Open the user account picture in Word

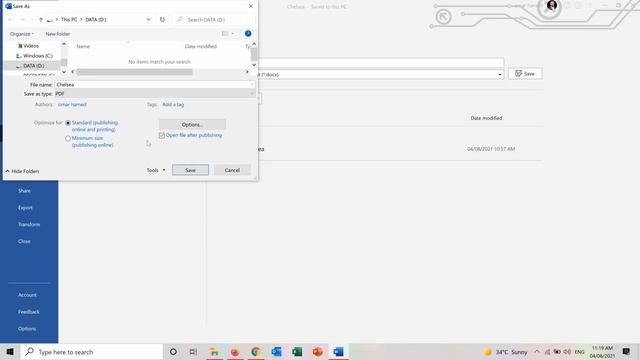[x=552, y=6]
